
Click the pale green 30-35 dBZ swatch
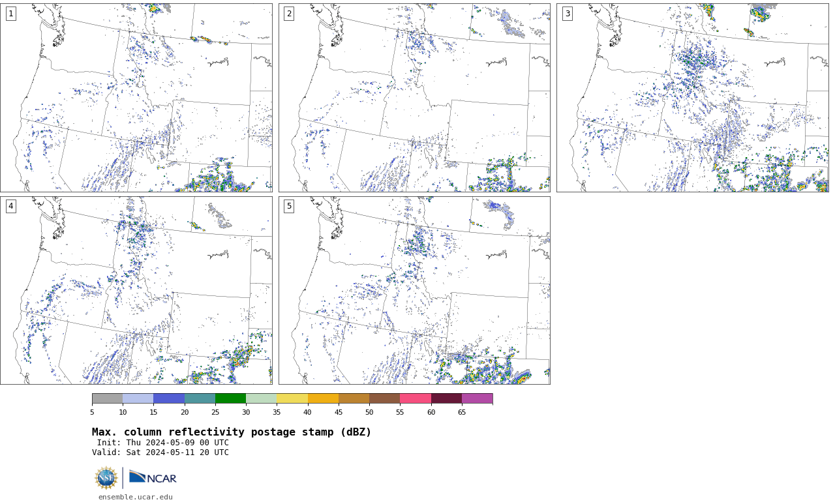(262, 398)
